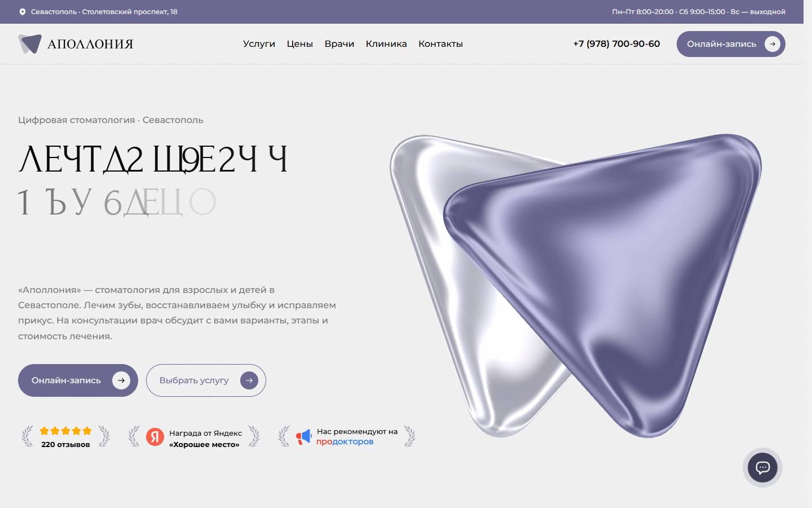Viewport: 812px width, 508px height.
Task: Go to the Цены page
Action: coord(299,44)
